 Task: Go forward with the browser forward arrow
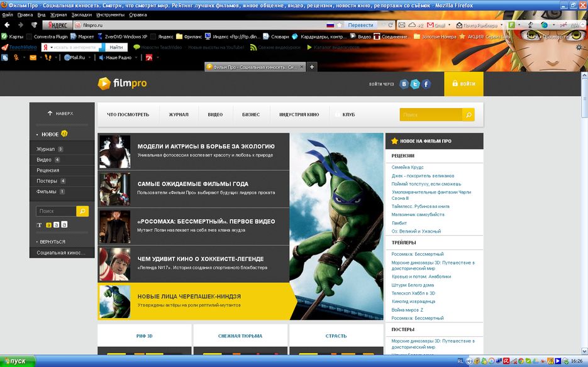[21, 25]
